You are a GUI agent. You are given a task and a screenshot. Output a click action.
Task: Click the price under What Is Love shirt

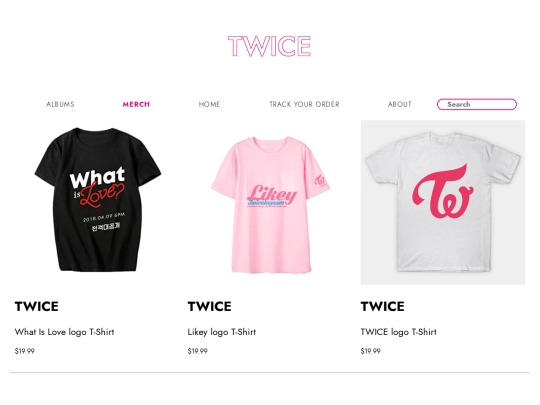coord(24,351)
